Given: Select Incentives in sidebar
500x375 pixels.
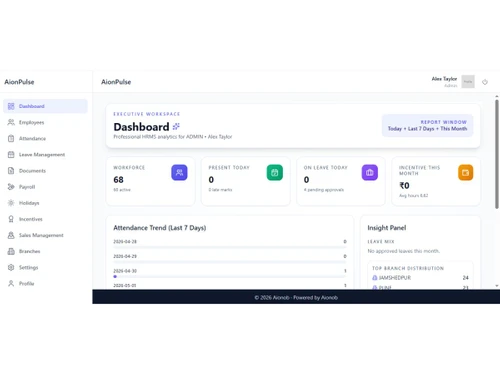Looking at the screenshot, I should pos(45,219).
